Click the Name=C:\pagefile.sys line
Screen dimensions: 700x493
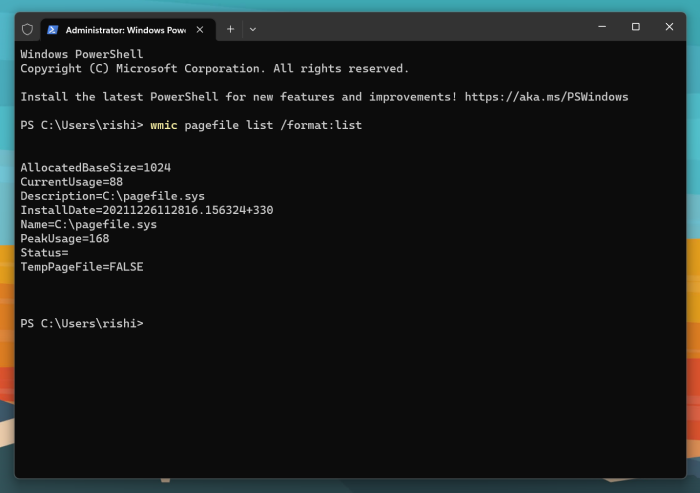(x=88, y=224)
